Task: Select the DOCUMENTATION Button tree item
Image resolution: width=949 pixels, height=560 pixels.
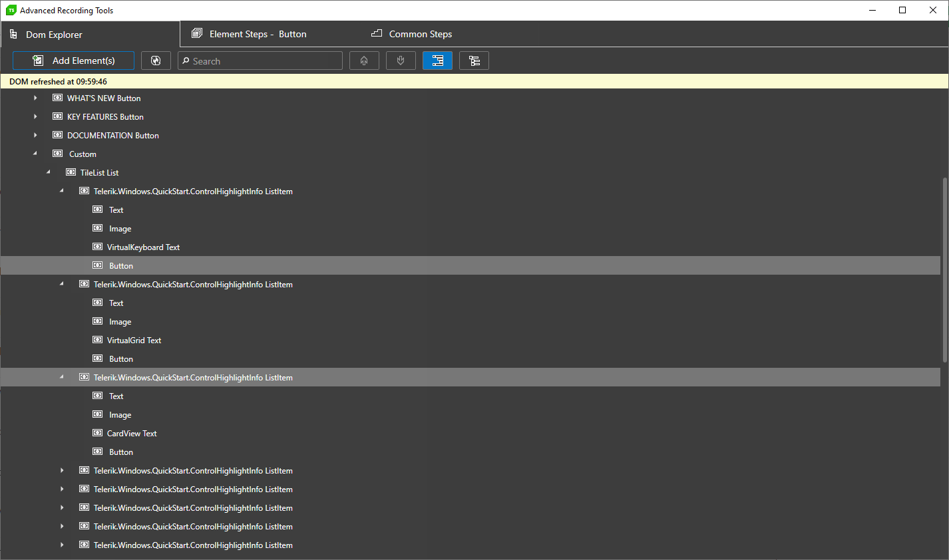Action: (x=113, y=135)
